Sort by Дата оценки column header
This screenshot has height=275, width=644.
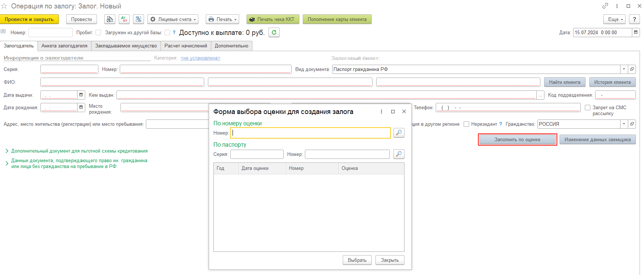coord(262,168)
